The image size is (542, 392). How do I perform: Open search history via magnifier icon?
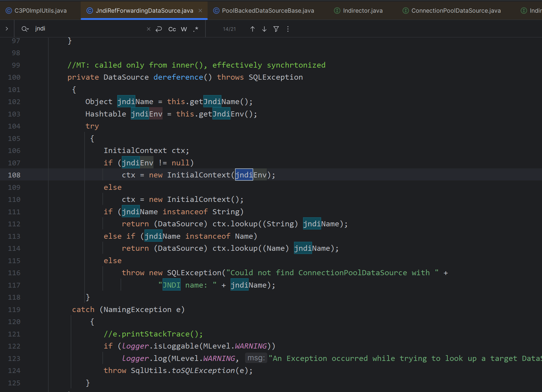pyautogui.click(x=25, y=29)
